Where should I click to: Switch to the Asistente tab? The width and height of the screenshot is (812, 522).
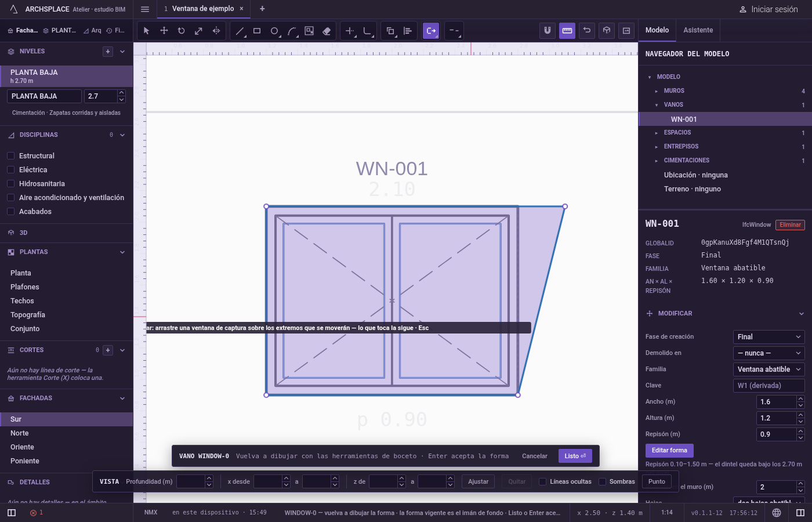[698, 30]
